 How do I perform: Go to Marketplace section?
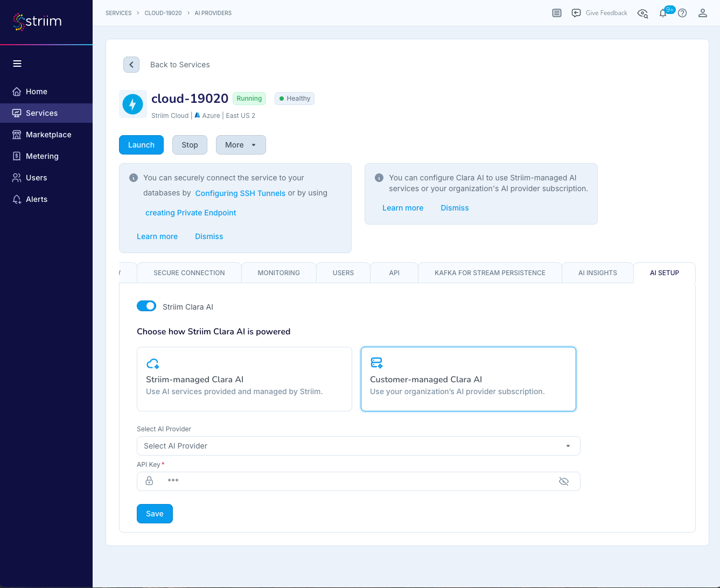[x=46, y=135]
